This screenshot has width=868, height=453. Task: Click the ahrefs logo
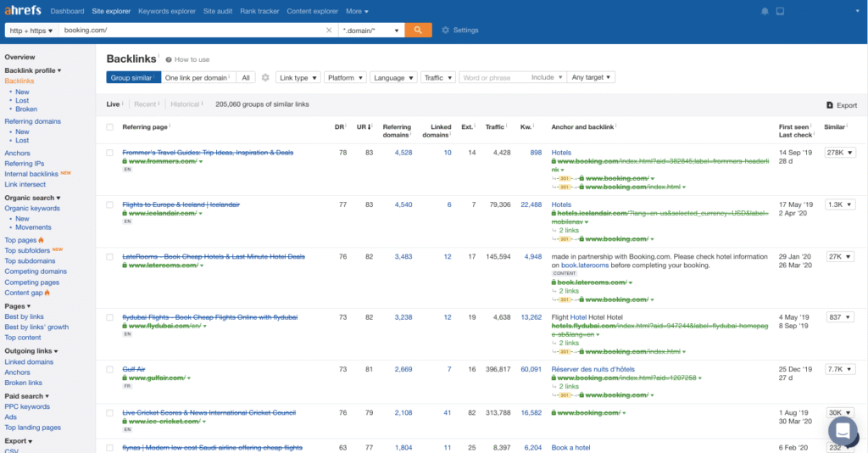[23, 10]
